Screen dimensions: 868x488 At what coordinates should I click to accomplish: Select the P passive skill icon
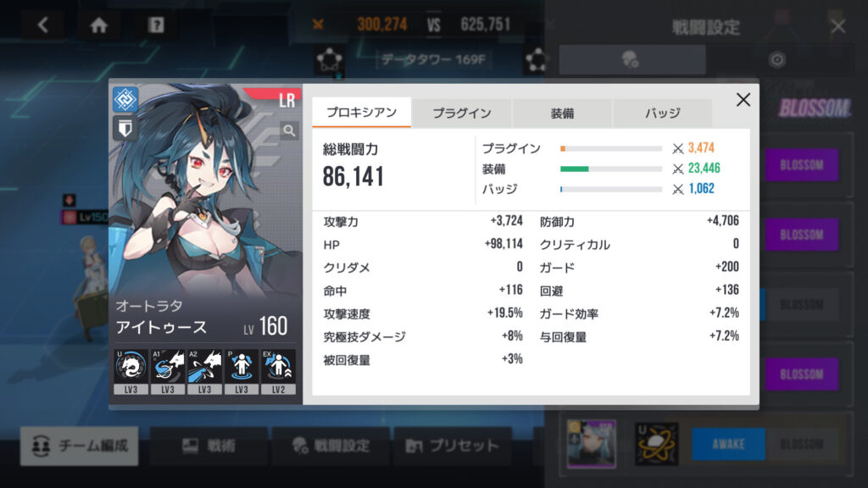pyautogui.click(x=242, y=371)
